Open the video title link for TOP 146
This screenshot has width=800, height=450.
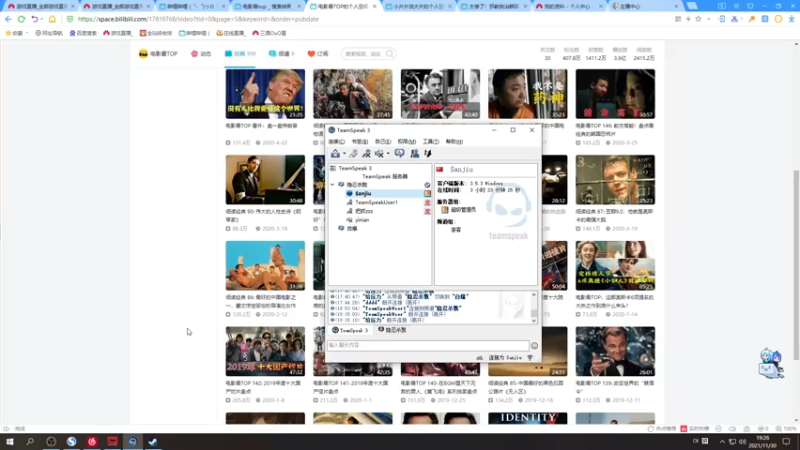(x=614, y=129)
